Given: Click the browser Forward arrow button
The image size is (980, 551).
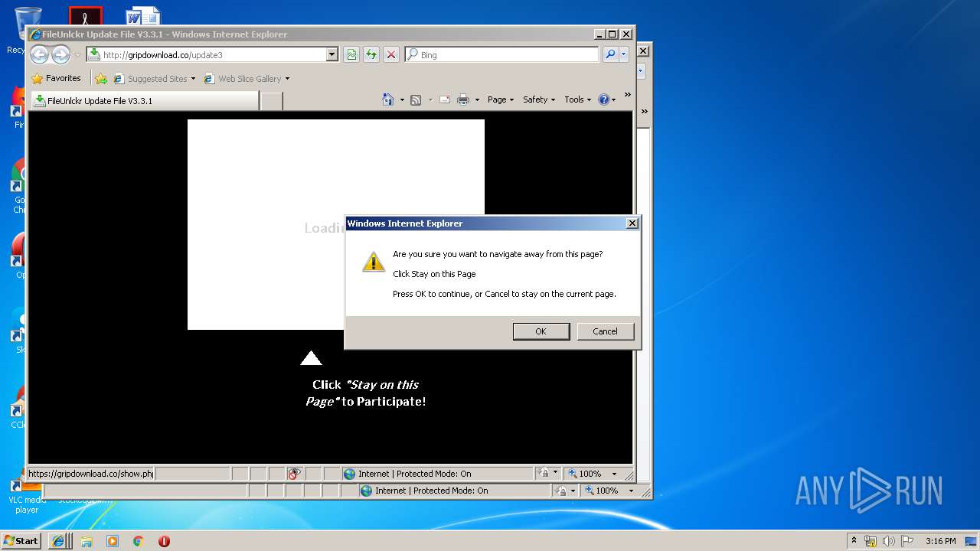Looking at the screenshot, I should point(61,54).
